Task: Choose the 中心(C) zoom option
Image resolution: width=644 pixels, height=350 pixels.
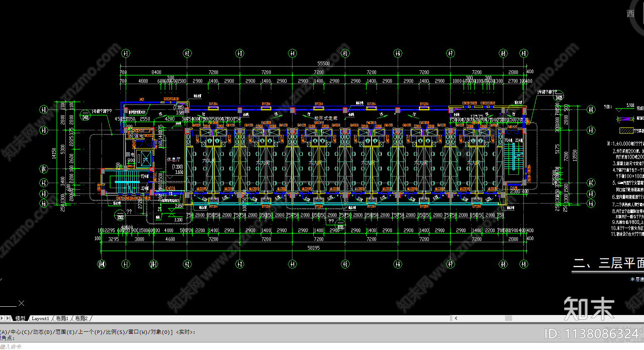Action: [x=20, y=332]
